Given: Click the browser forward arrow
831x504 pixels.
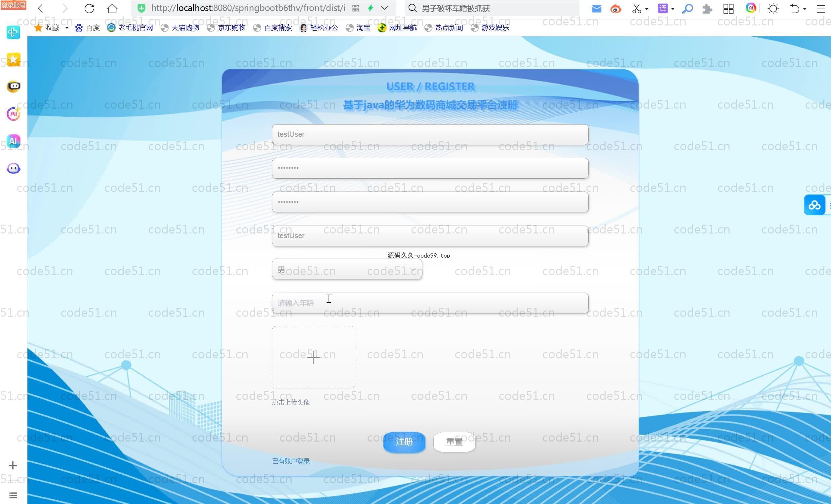Looking at the screenshot, I should point(65,9).
